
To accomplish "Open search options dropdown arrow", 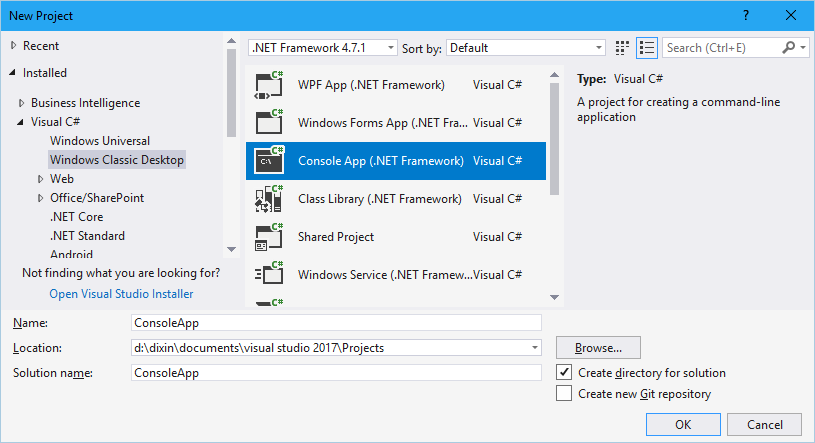I will pyautogui.click(x=804, y=48).
